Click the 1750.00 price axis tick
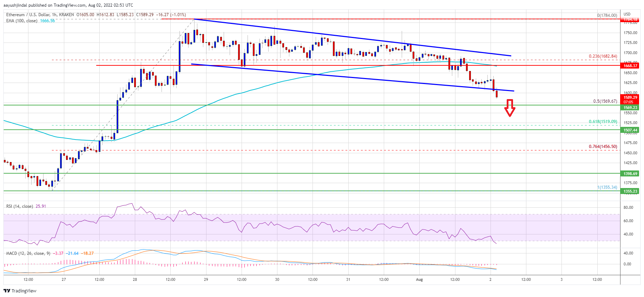 click(630, 33)
